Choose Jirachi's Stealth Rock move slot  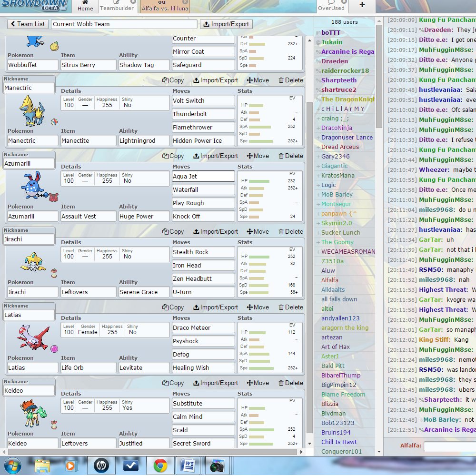pyautogui.click(x=203, y=252)
